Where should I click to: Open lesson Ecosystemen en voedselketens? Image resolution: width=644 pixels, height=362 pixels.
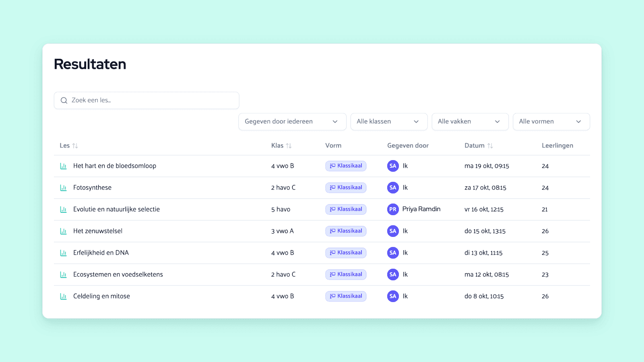tap(118, 274)
